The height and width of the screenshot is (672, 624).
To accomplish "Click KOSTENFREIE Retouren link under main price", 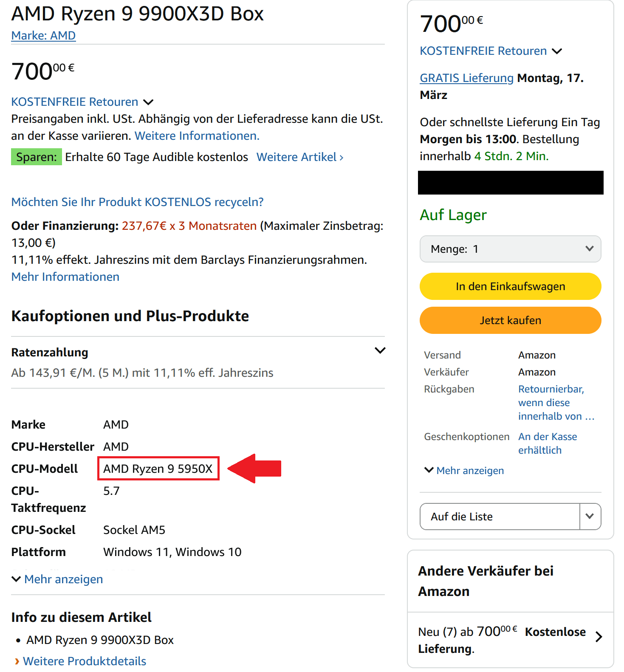I will [x=75, y=102].
